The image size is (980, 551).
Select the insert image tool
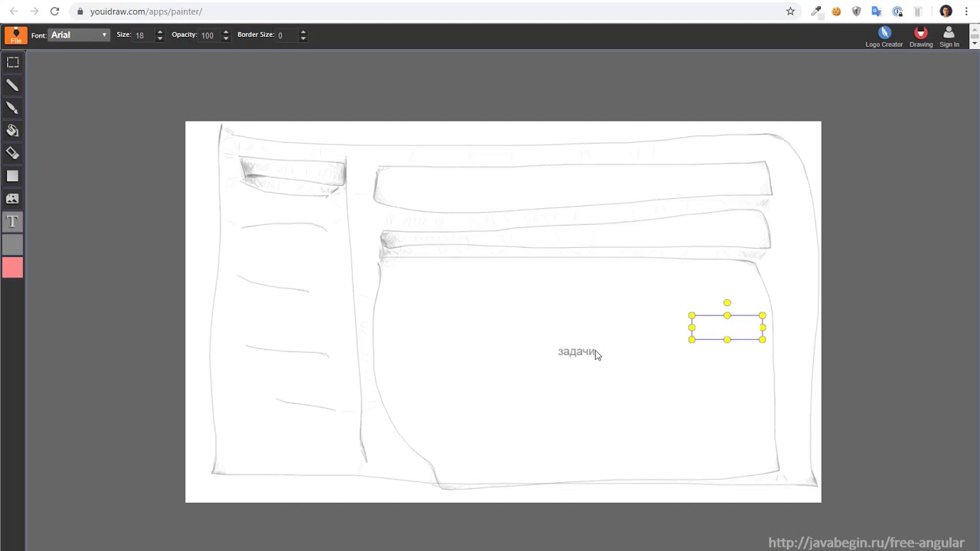coord(12,199)
